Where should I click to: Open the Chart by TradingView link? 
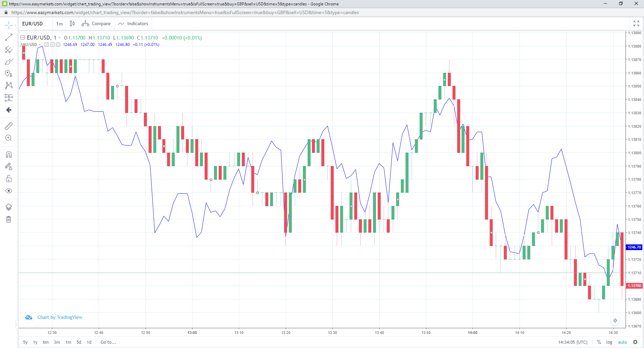pyautogui.click(x=60, y=317)
